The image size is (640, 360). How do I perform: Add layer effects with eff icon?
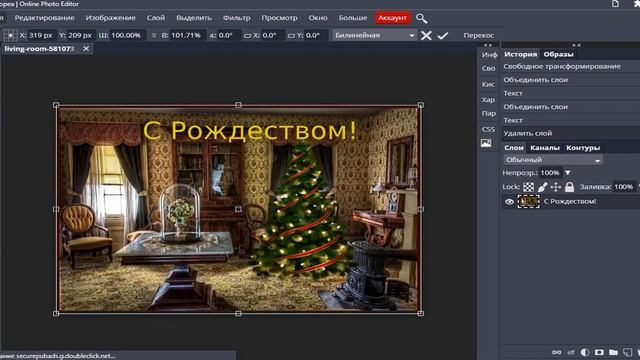(x=571, y=352)
